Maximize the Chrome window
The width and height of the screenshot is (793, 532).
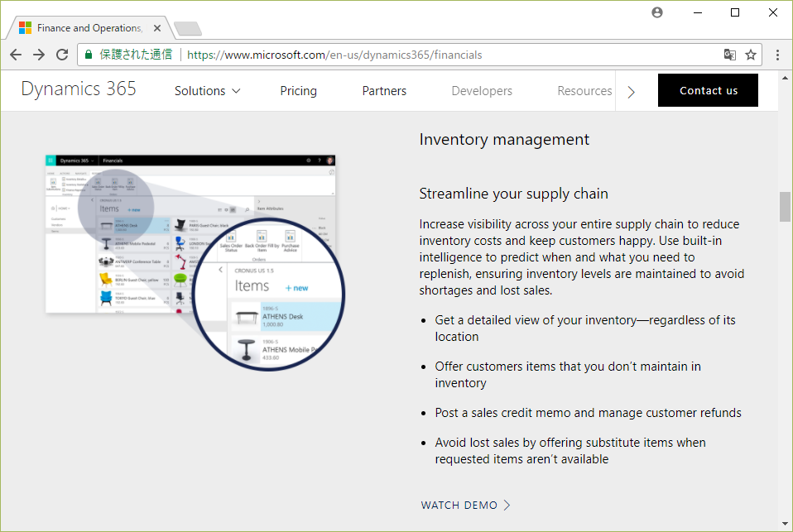[735, 12]
